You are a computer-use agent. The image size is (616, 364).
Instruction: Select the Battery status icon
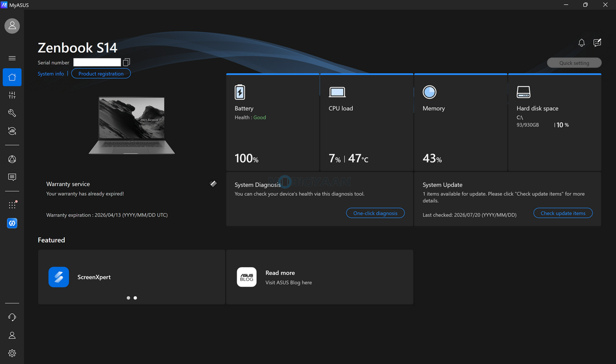coord(240,92)
